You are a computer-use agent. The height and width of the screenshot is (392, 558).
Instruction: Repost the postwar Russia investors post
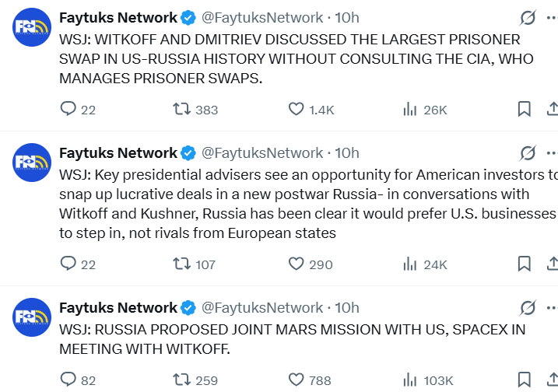point(182,264)
